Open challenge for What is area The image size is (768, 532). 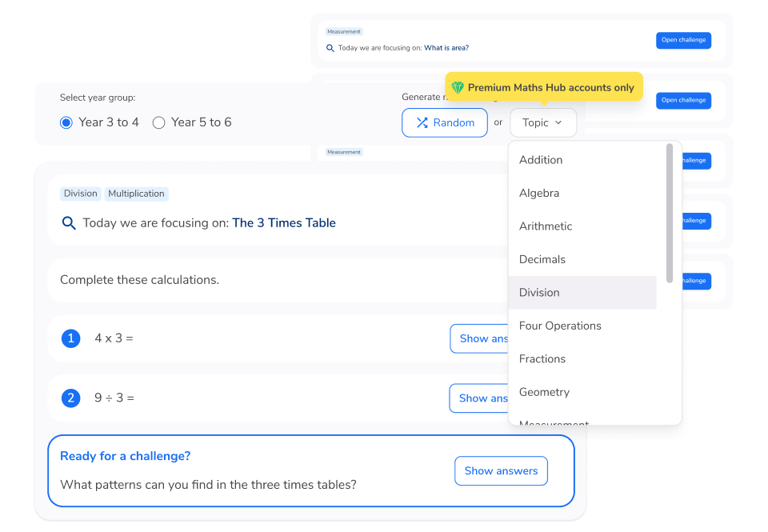point(683,40)
